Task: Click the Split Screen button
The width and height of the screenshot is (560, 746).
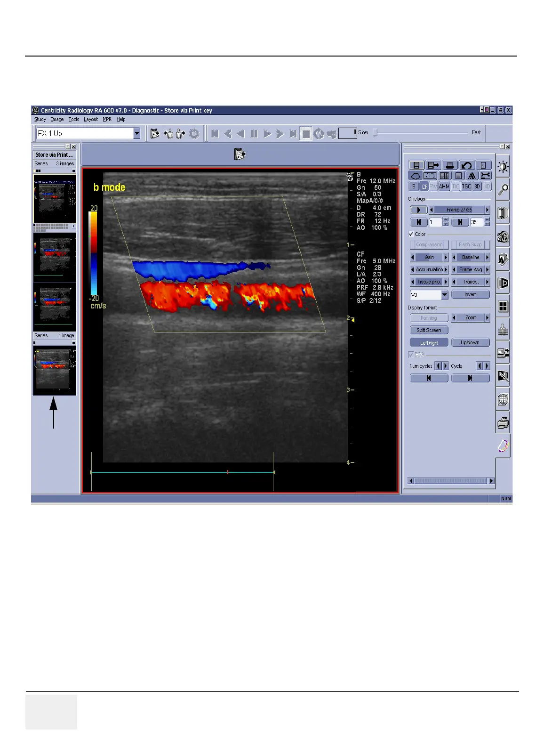Action: (429, 330)
